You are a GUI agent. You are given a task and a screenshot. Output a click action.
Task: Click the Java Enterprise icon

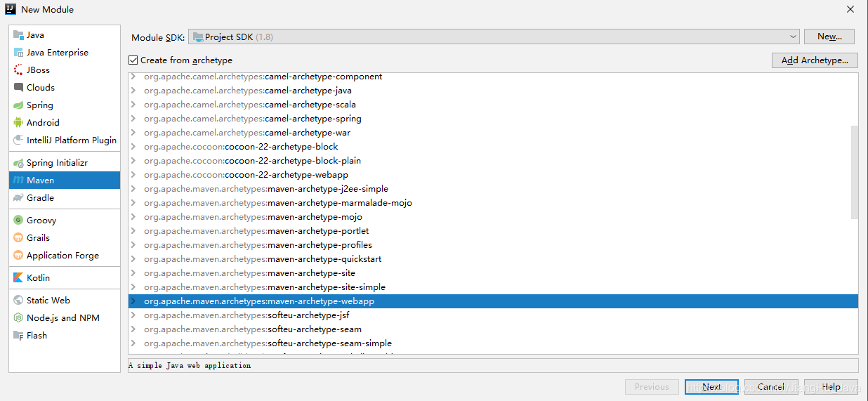pyautogui.click(x=18, y=53)
